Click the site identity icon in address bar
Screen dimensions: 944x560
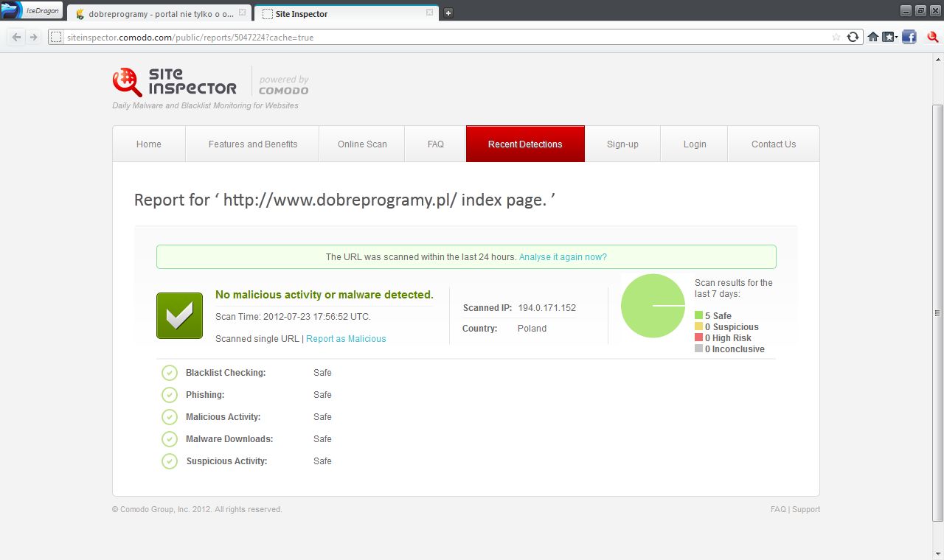tap(56, 37)
